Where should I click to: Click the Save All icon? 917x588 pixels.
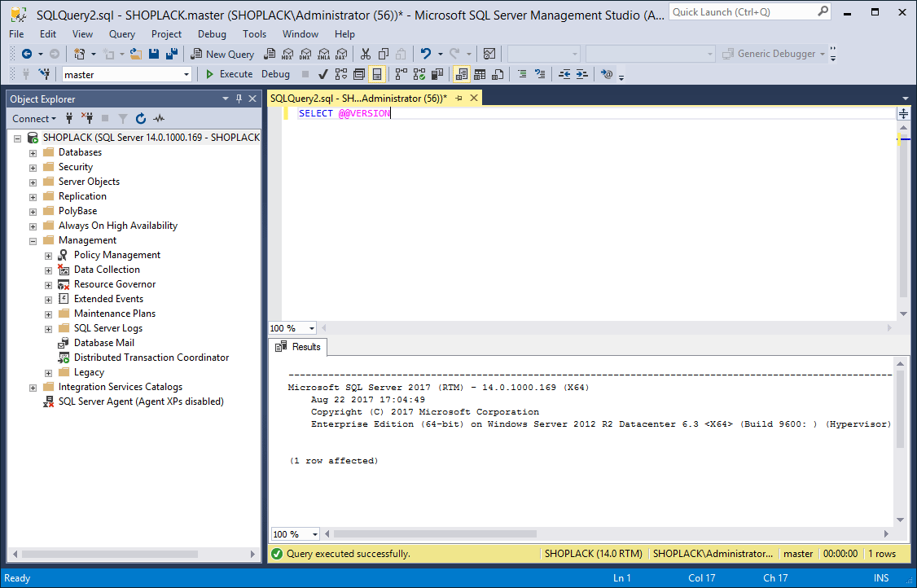(x=171, y=54)
